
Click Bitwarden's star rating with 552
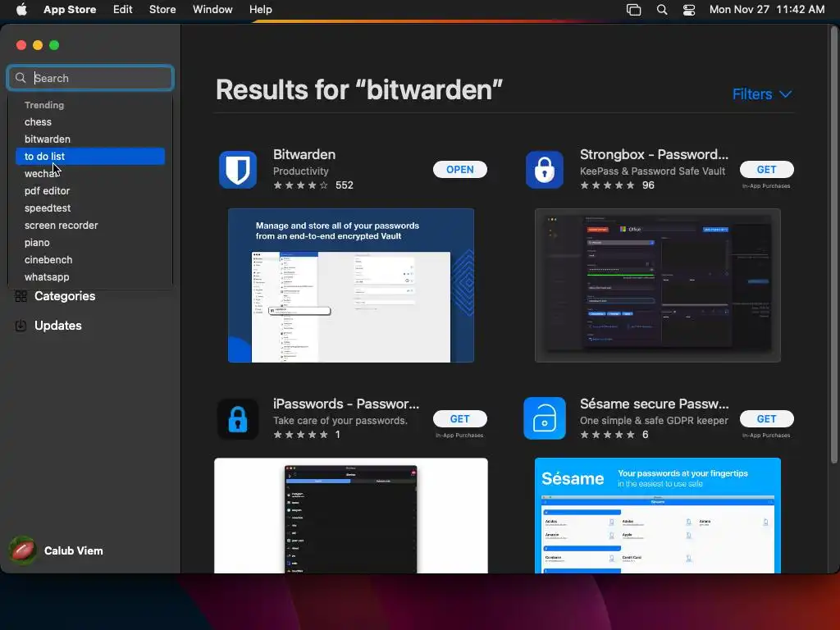(x=313, y=185)
